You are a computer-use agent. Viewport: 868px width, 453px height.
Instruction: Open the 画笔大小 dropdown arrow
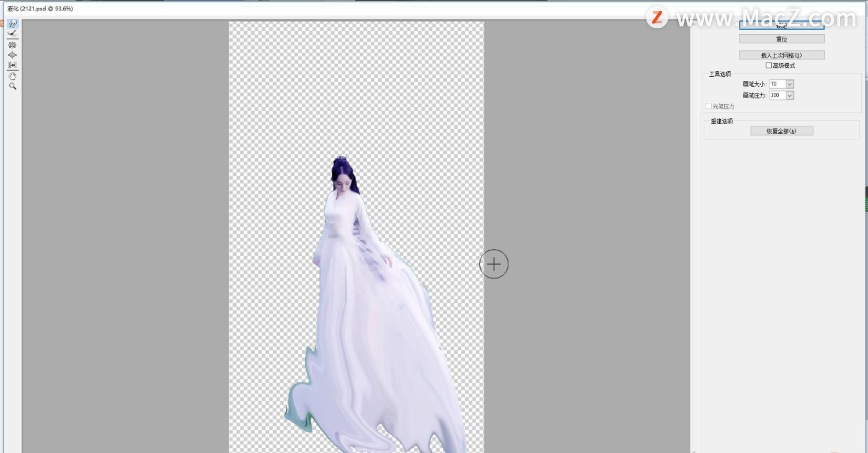[790, 84]
